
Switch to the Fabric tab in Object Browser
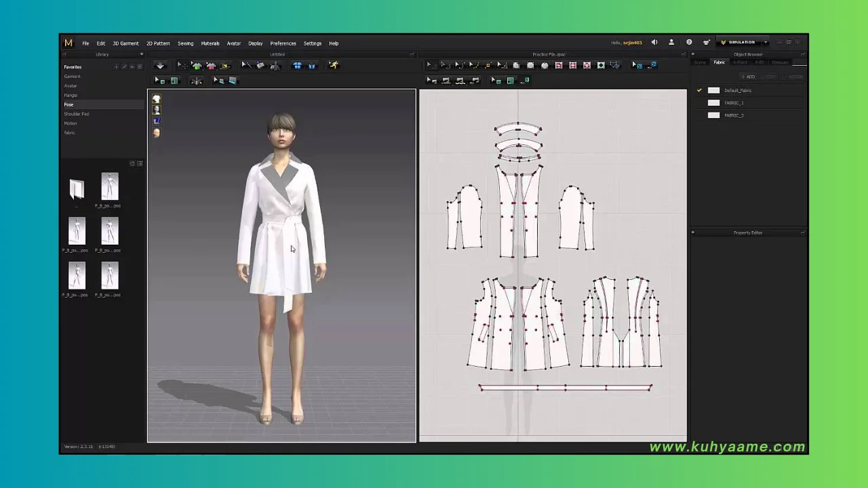tap(719, 62)
